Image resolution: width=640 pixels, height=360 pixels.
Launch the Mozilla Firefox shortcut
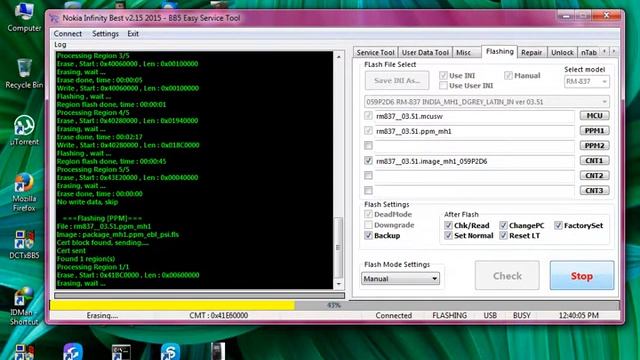tap(24, 192)
